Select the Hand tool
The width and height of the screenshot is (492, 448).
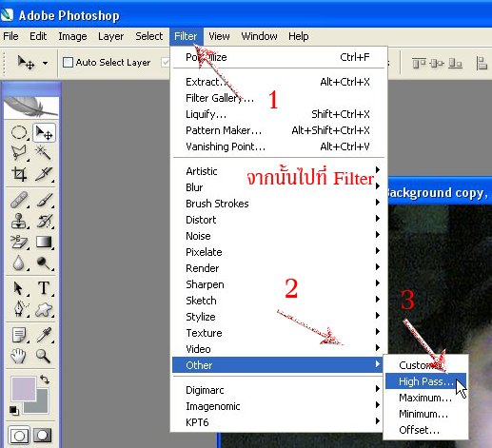19,356
